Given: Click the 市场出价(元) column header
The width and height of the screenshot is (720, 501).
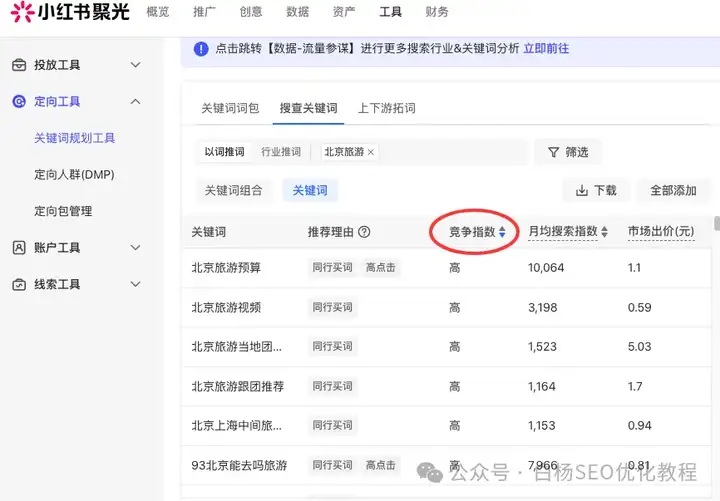Looking at the screenshot, I should pyautogui.click(x=661, y=232).
